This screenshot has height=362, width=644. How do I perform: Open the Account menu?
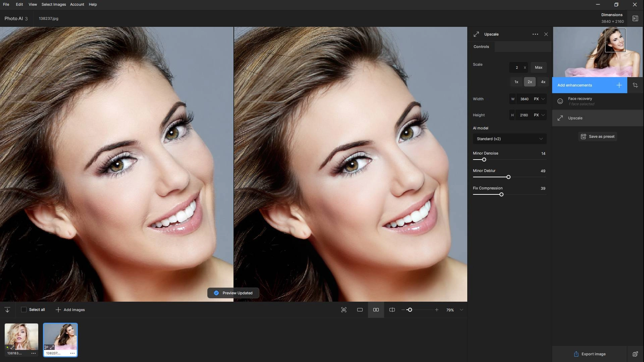(77, 4)
